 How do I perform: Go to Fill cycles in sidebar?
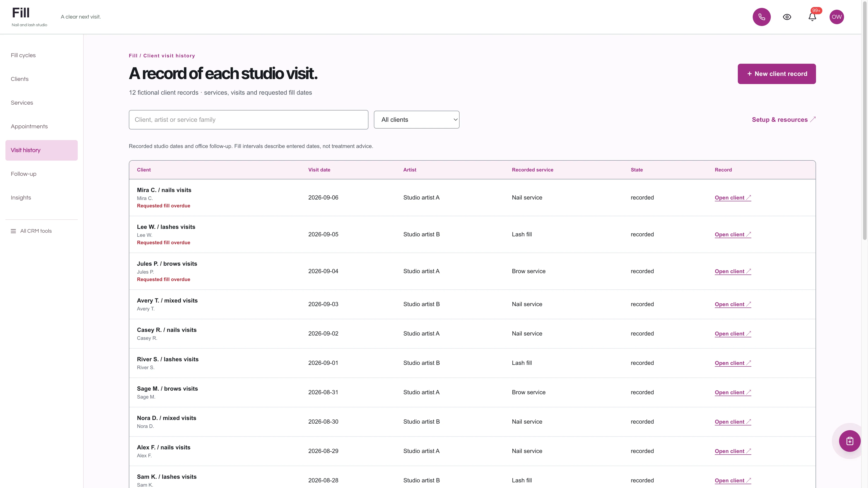coord(41,55)
